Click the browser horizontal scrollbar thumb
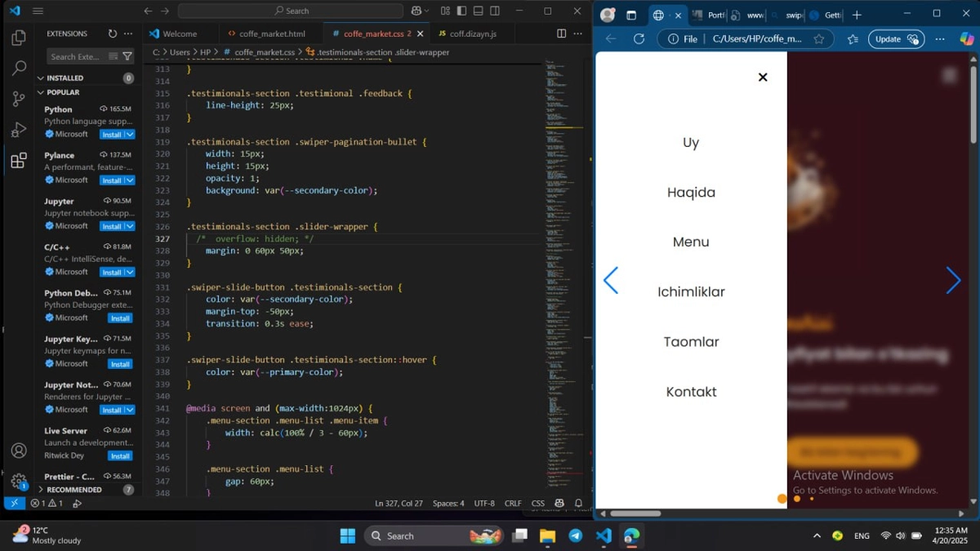Viewport: 980px width, 551px height. 635,513
